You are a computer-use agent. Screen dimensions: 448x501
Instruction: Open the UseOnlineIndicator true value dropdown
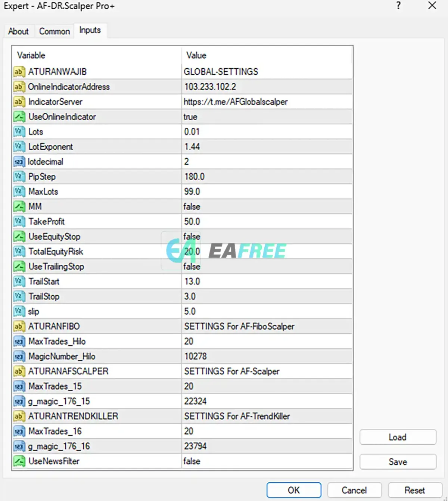(x=267, y=116)
